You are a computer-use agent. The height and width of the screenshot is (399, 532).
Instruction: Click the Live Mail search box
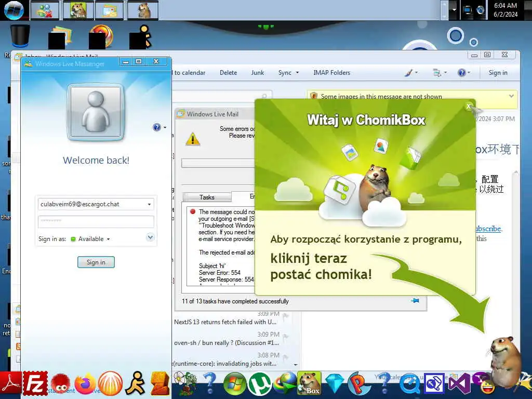point(222,96)
